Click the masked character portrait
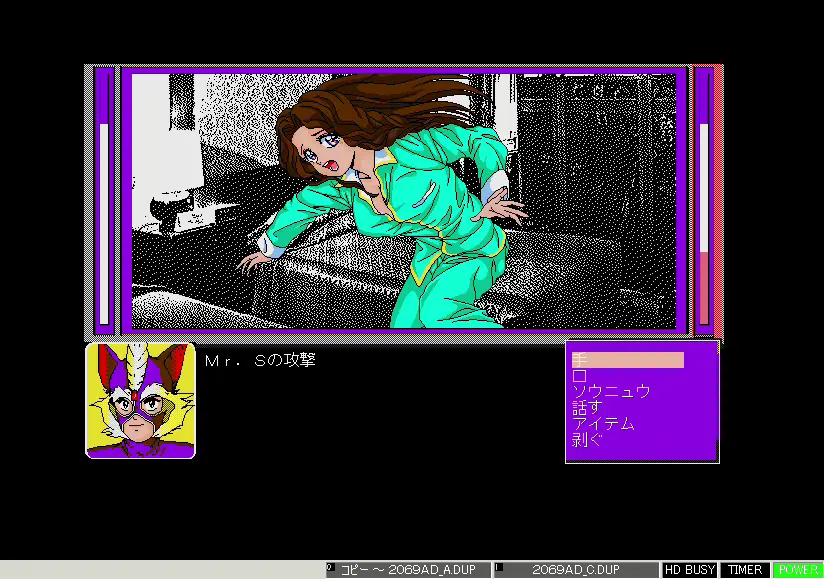Image resolution: width=824 pixels, height=579 pixels. click(140, 400)
